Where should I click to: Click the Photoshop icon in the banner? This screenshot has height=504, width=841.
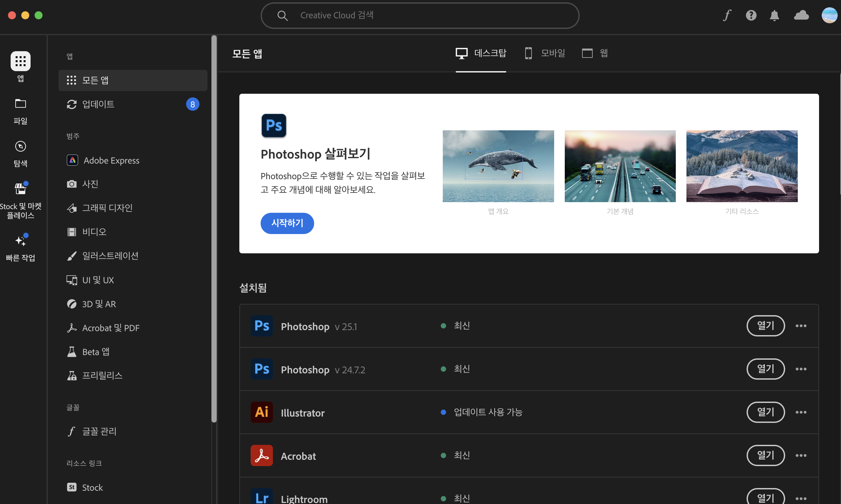click(274, 125)
